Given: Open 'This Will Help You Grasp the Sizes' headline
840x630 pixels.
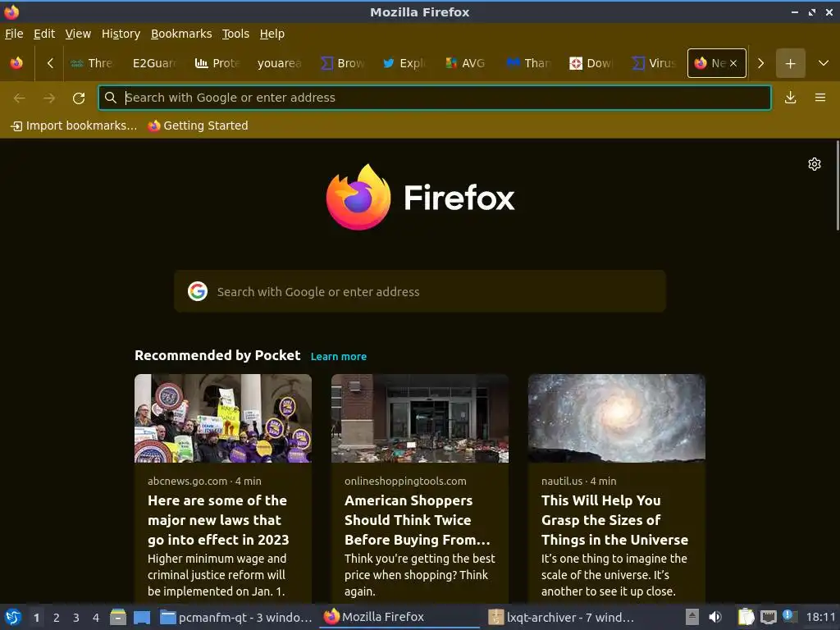Looking at the screenshot, I should 614,520.
